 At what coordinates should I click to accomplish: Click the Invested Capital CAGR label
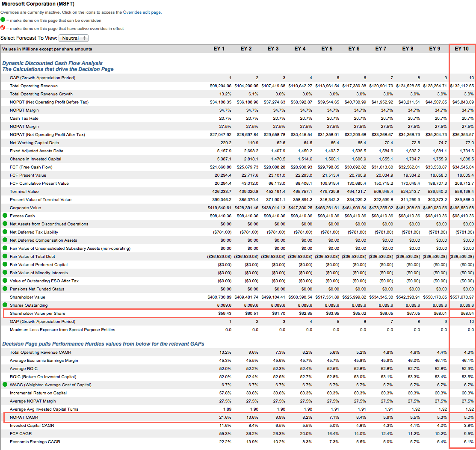point(32,426)
